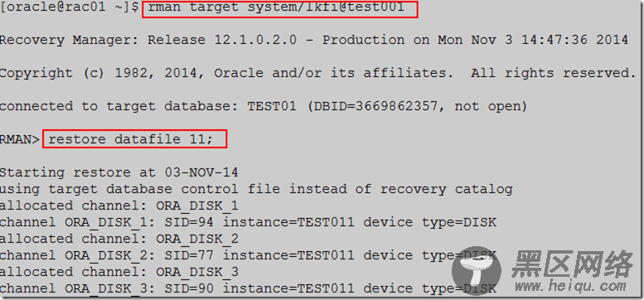Click the mushroom watermark logo icon
This screenshot has height=300, width=644.
point(476,270)
